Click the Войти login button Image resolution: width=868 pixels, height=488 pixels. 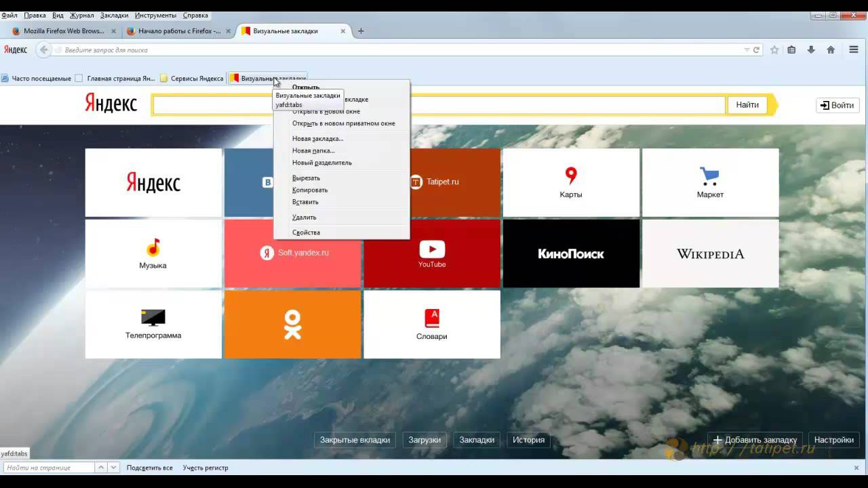click(x=837, y=105)
